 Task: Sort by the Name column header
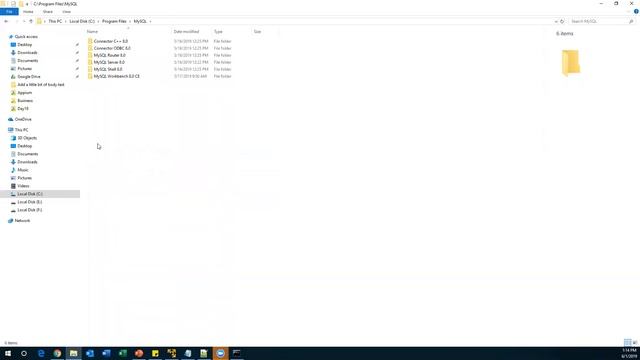tap(92, 31)
